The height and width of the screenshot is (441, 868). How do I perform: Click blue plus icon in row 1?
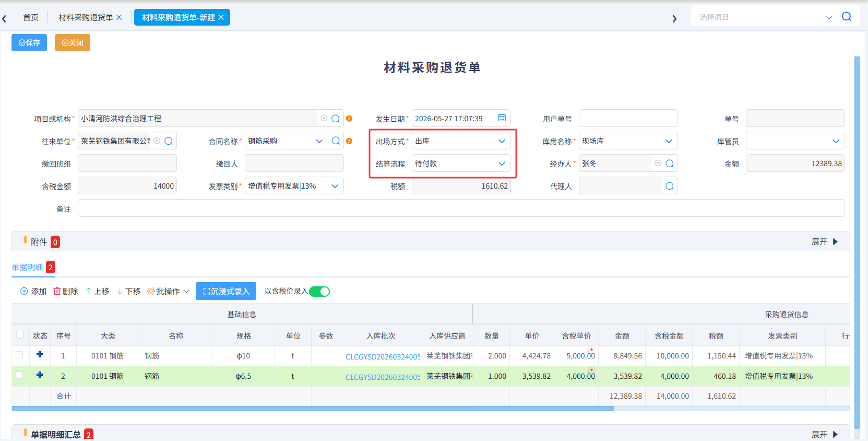pyautogui.click(x=40, y=354)
